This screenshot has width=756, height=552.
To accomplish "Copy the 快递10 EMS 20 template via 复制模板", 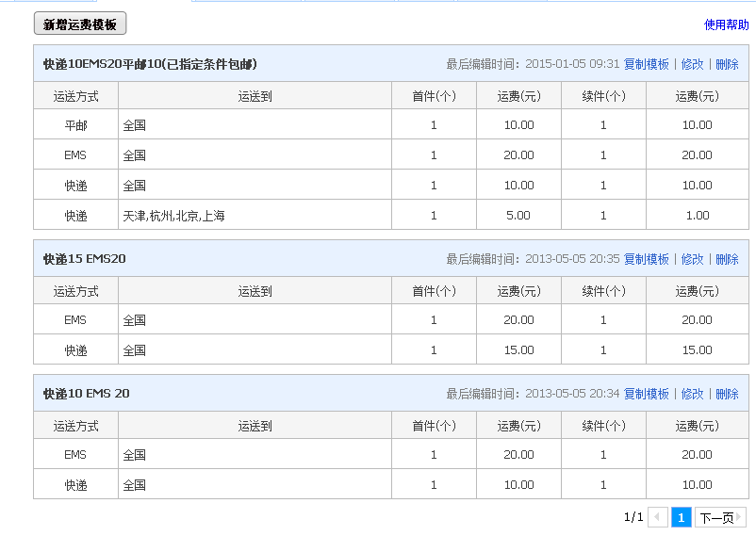I will (646, 394).
